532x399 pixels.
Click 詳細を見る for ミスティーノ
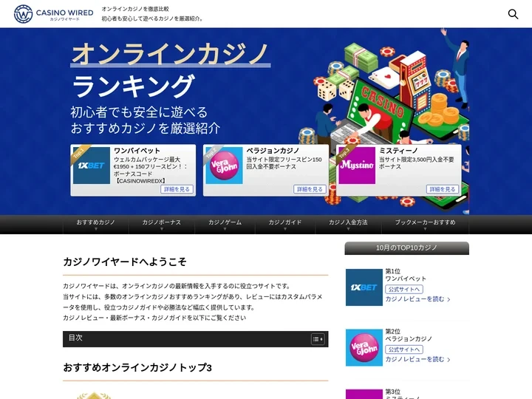pos(442,189)
